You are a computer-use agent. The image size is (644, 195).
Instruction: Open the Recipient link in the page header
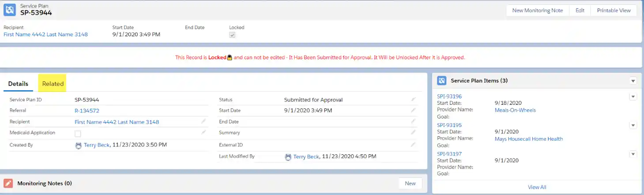(45, 34)
